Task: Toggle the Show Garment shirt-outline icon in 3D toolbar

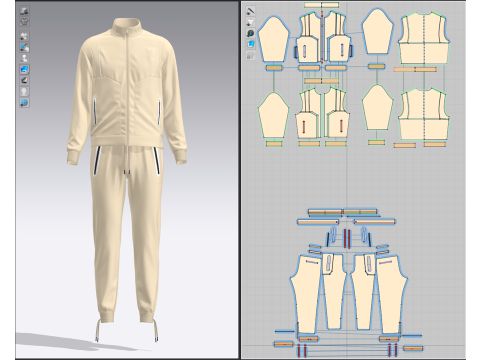Action: (x=24, y=22)
